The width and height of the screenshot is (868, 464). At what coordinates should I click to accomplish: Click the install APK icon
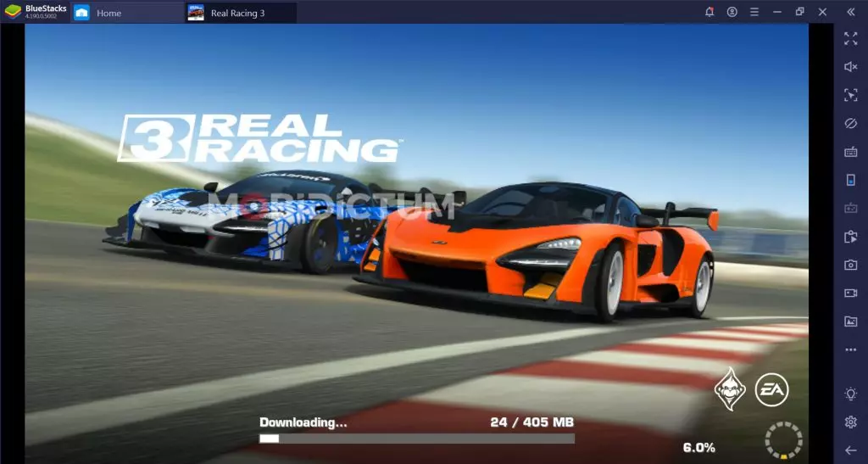(850, 237)
